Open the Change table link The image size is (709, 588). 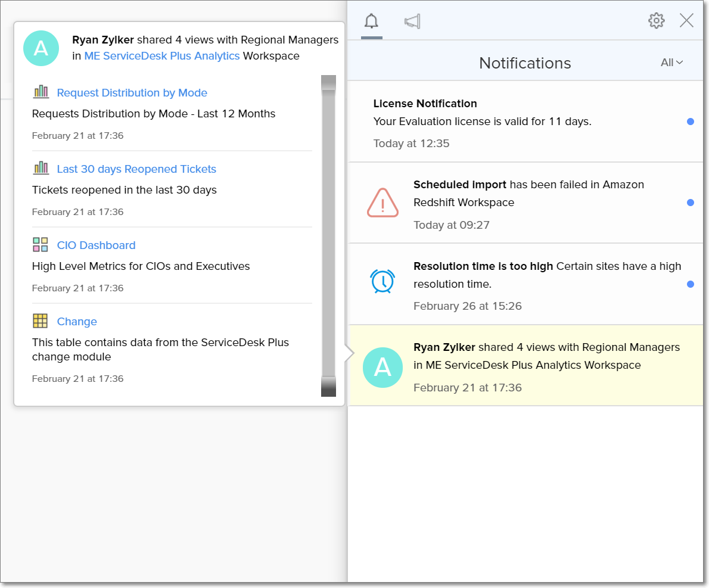pyautogui.click(x=77, y=322)
